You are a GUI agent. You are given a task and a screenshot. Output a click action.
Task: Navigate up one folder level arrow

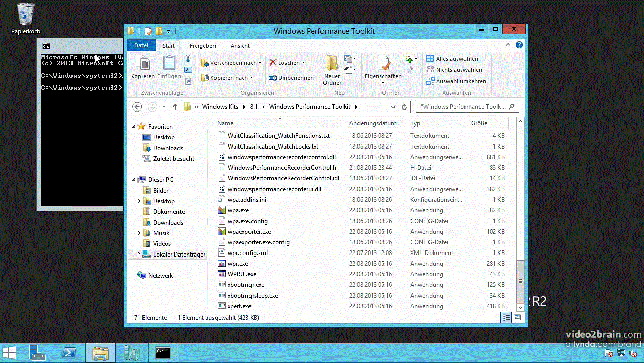tap(175, 107)
